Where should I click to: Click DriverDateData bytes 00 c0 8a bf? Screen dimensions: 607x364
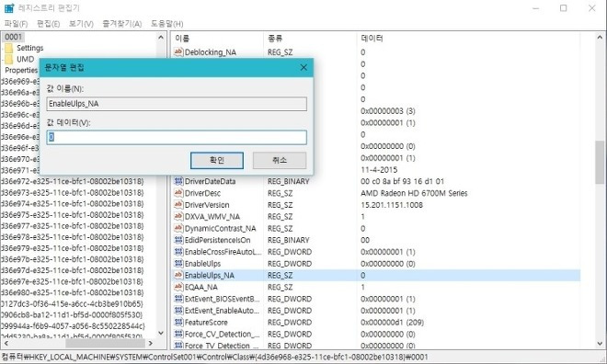(x=402, y=181)
